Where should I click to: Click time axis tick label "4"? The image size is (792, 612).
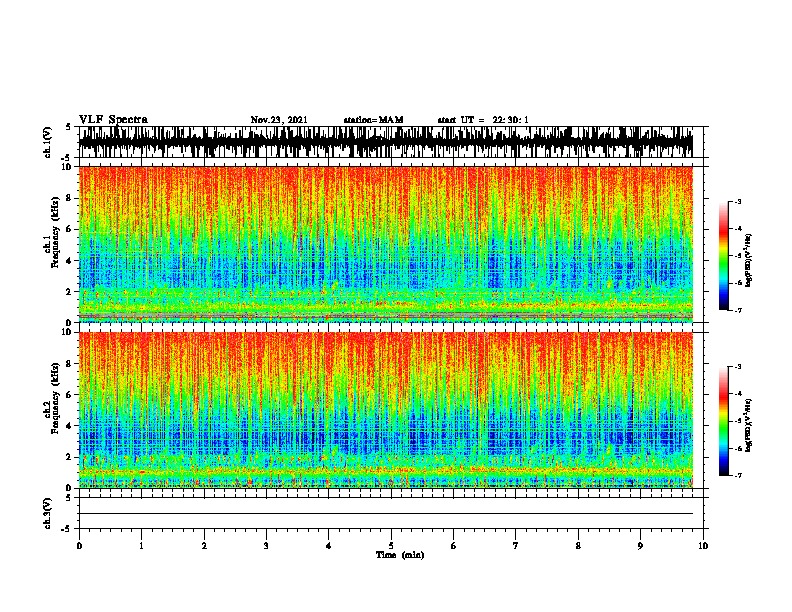(328, 545)
